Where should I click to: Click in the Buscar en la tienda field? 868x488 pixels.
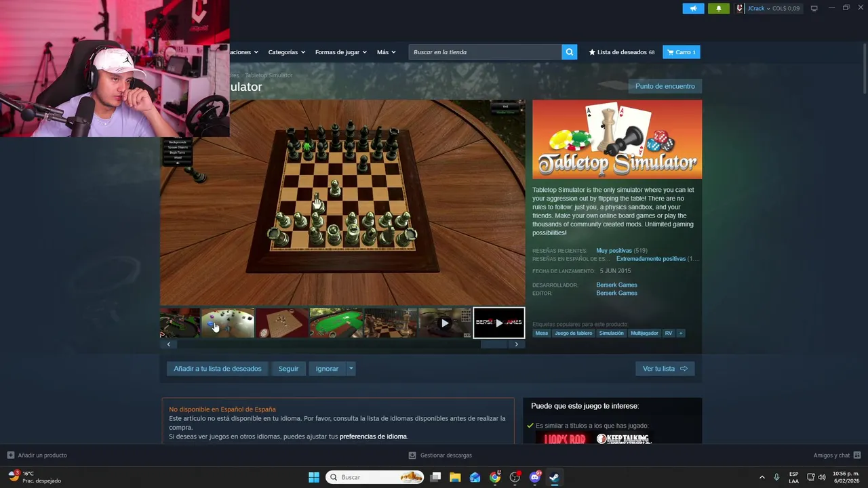(485, 52)
